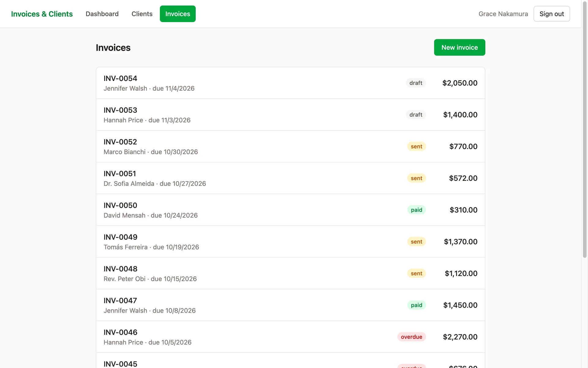Viewport: 588px width, 368px height.
Task: Open invoice INV-0049
Action: tap(290, 242)
